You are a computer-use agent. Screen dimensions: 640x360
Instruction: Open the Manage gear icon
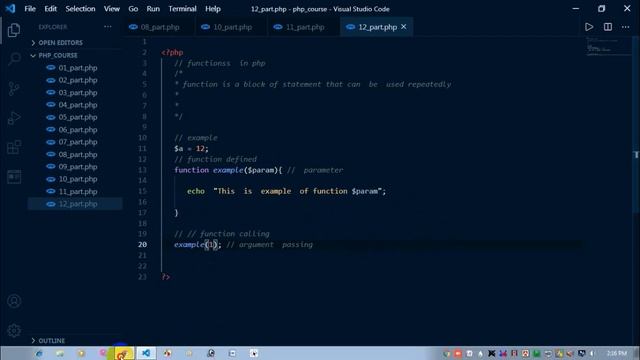(14, 331)
